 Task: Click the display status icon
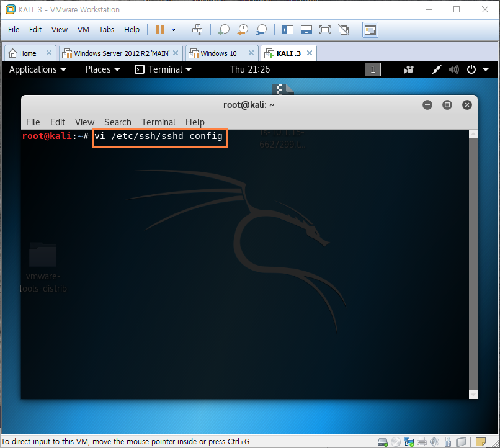click(x=461, y=442)
